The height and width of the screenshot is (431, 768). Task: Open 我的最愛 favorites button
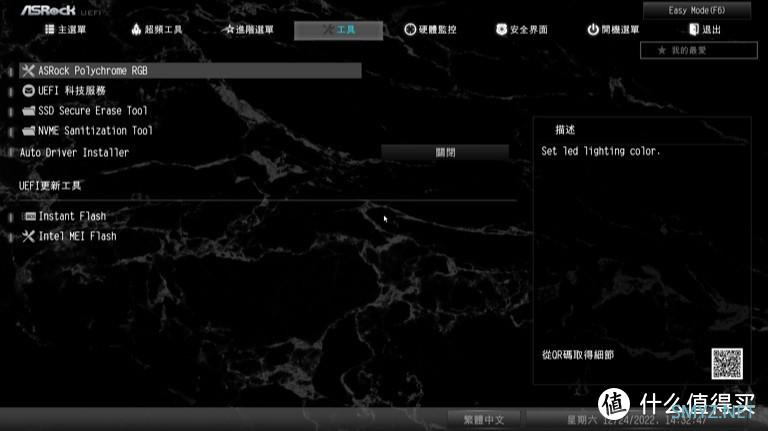[x=698, y=50]
